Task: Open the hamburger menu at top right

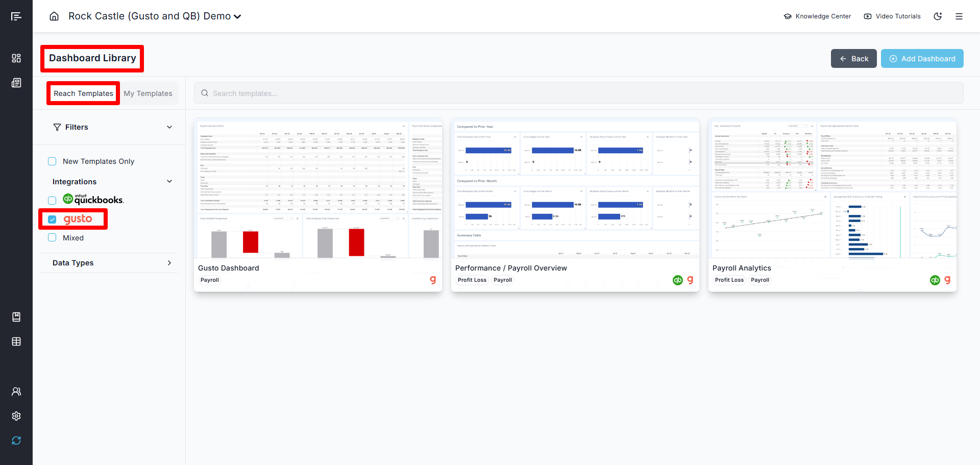Action: click(x=959, y=16)
